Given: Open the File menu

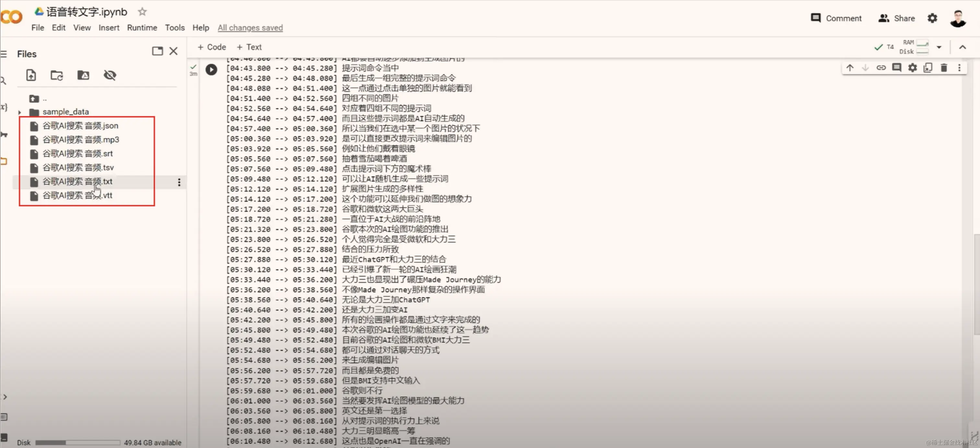Looking at the screenshot, I should tap(37, 28).
